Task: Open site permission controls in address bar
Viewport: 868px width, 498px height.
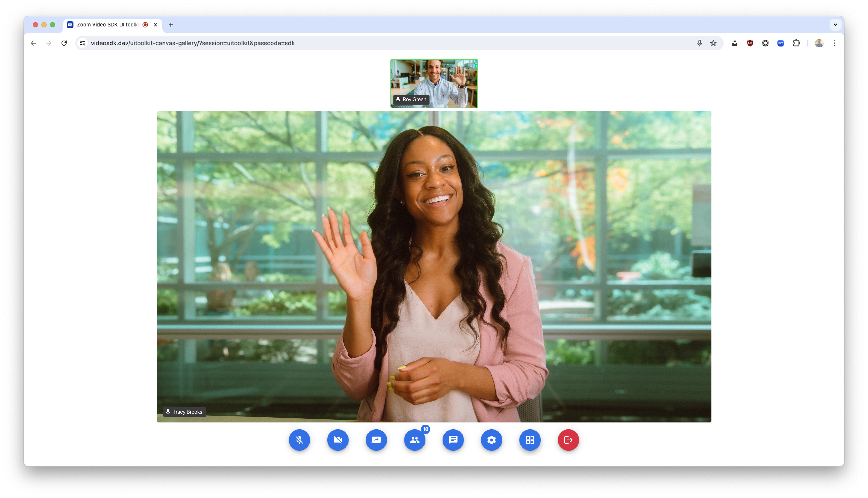Action: tap(82, 43)
